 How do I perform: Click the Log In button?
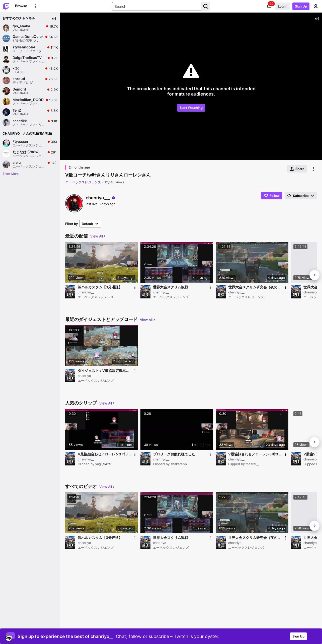click(282, 6)
